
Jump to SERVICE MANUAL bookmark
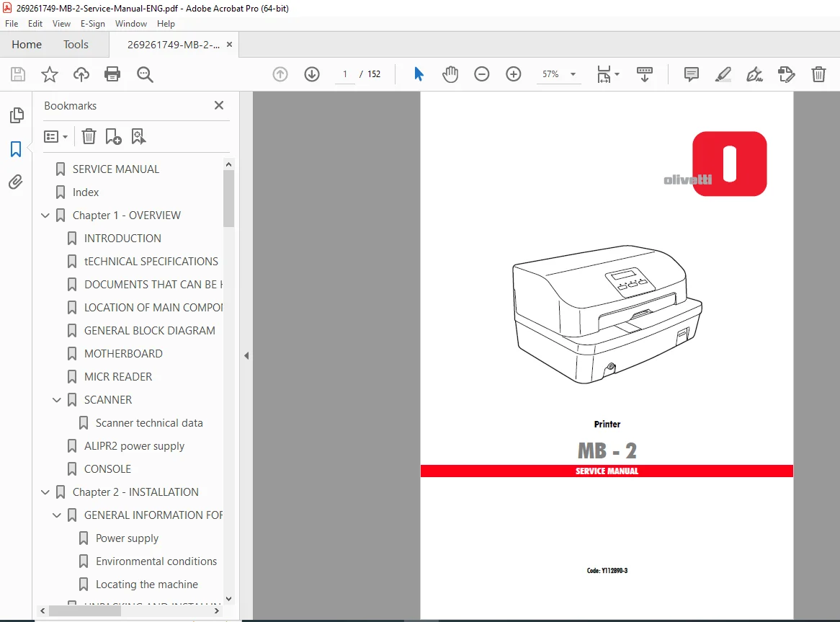(116, 169)
